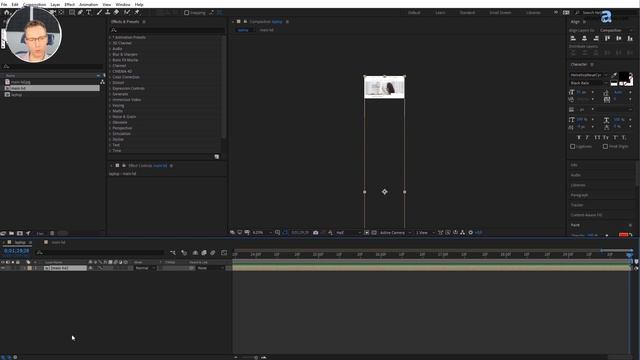Expand the Animation Presets category
The width and height of the screenshot is (640, 360).
tap(110, 37)
